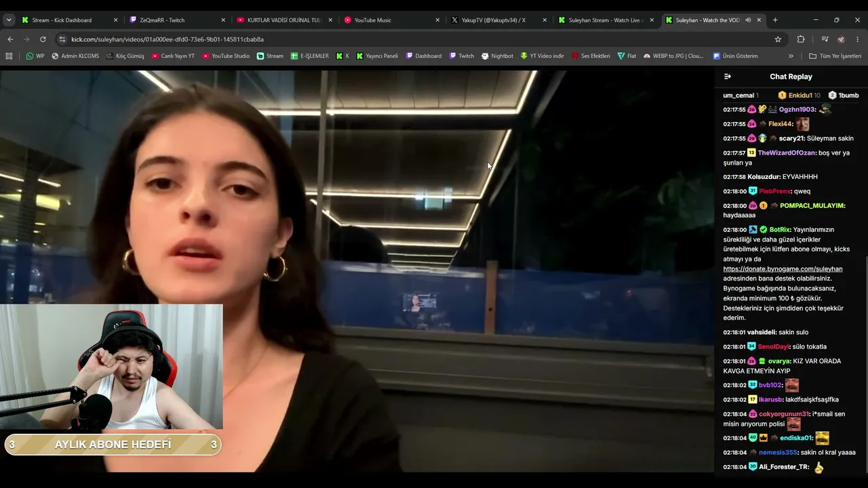Viewport: 868px width, 488px height.
Task: Open the browser extensions menu
Action: pyautogui.click(x=800, y=39)
